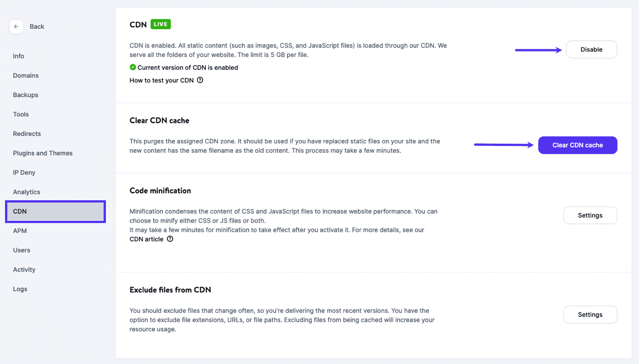Viewport: 639px width, 364px height.
Task: View Analytics from the sidebar
Action: click(x=26, y=192)
